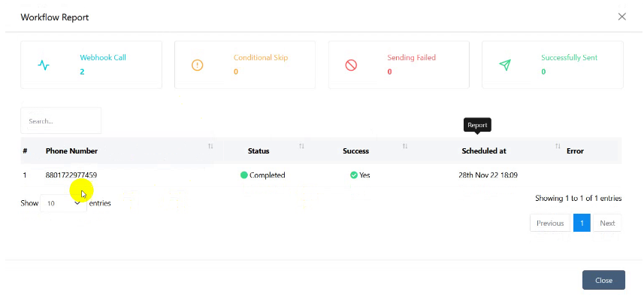Click the 28th Nov 22 18:09 cell
Image resolution: width=644 pixels, height=298 pixels.
(488, 175)
